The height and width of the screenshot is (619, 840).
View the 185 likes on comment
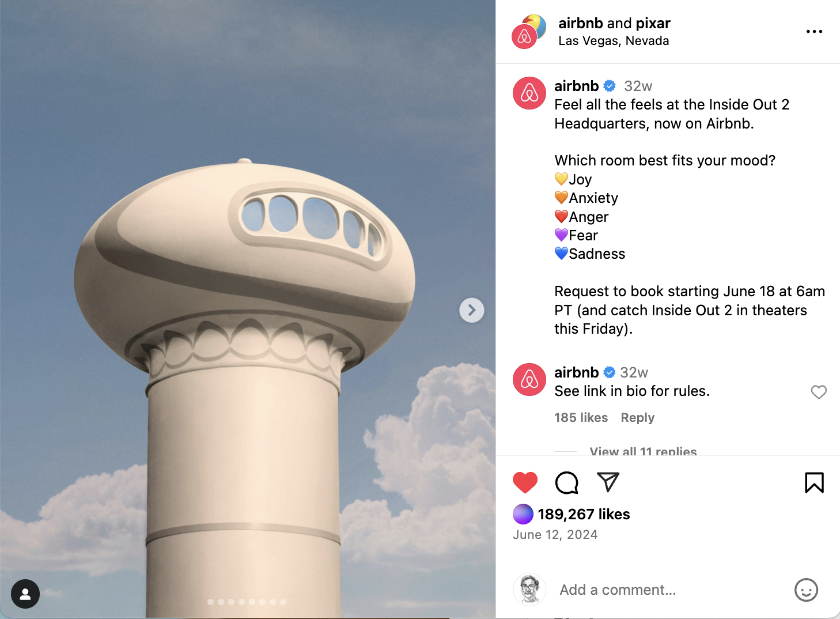581,417
